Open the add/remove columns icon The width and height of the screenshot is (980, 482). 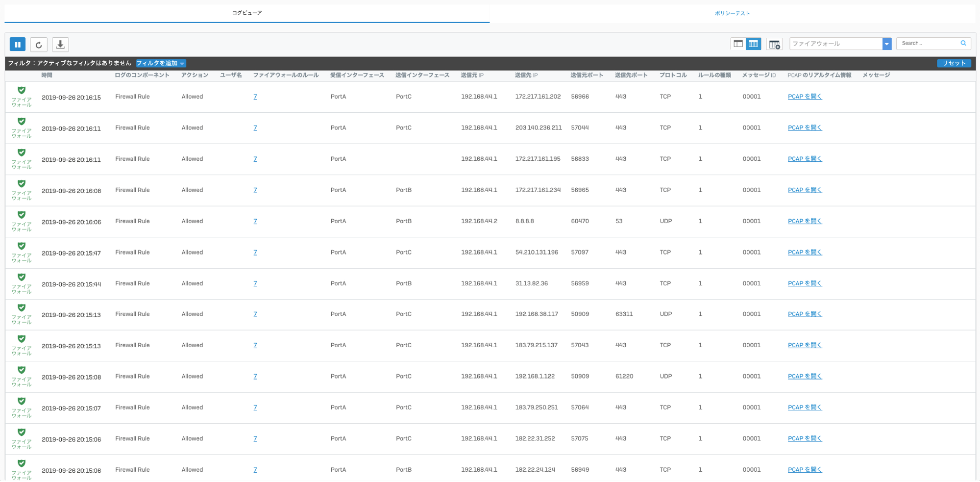click(x=774, y=44)
